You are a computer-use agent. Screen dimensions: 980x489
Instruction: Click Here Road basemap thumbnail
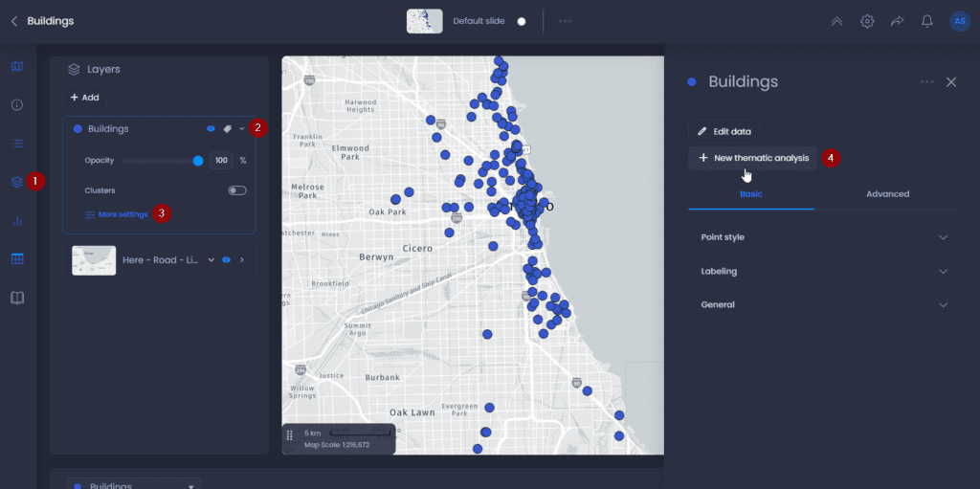[x=94, y=260]
